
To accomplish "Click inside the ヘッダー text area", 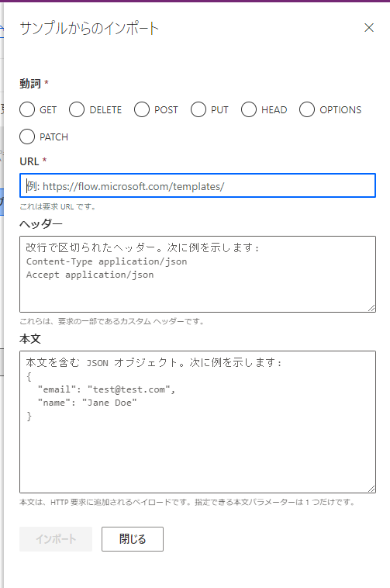I will pos(198,274).
